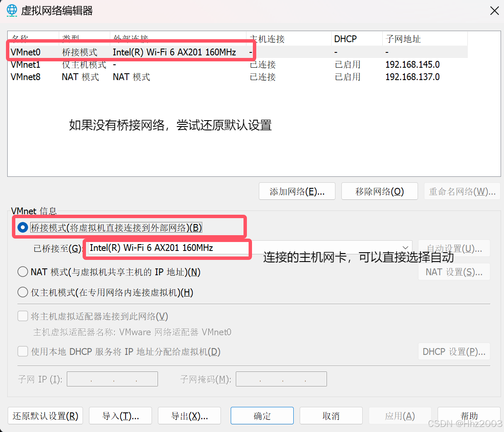Select 桥接模式 radio button

[23, 228]
